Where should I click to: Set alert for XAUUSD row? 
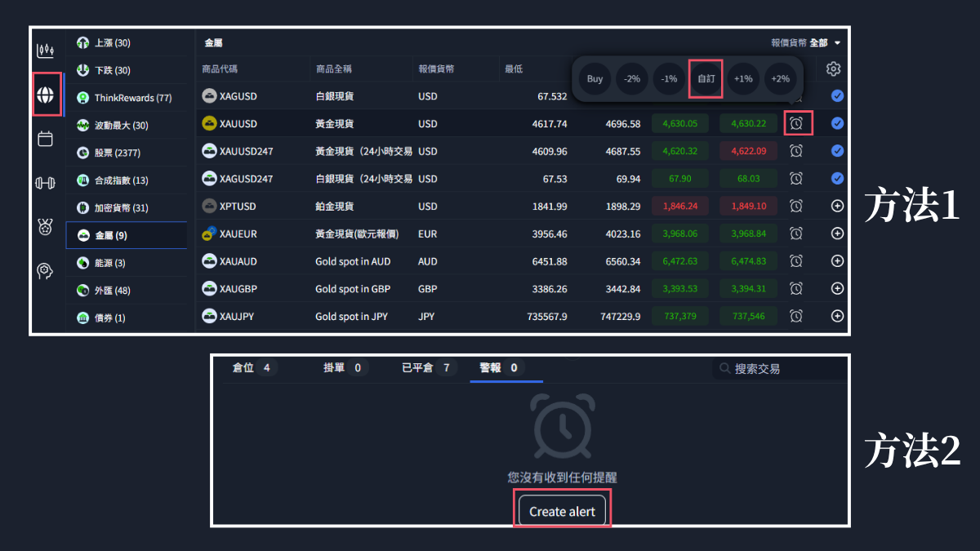(x=796, y=123)
